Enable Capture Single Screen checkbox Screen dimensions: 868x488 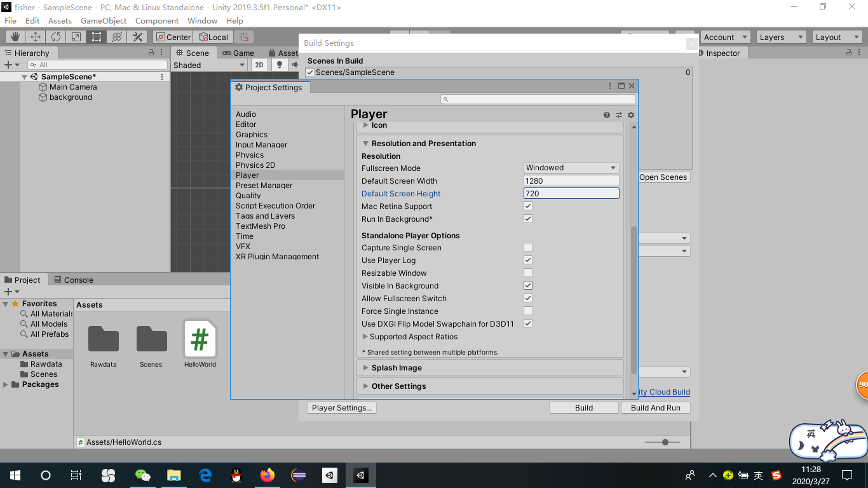tap(528, 247)
